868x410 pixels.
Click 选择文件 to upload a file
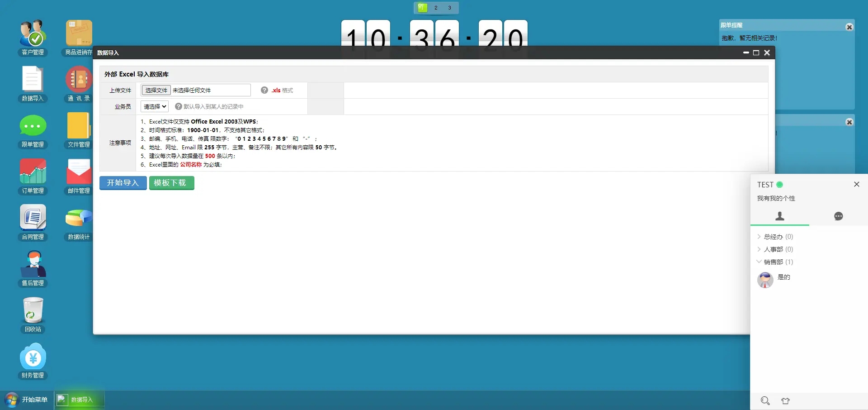[156, 90]
